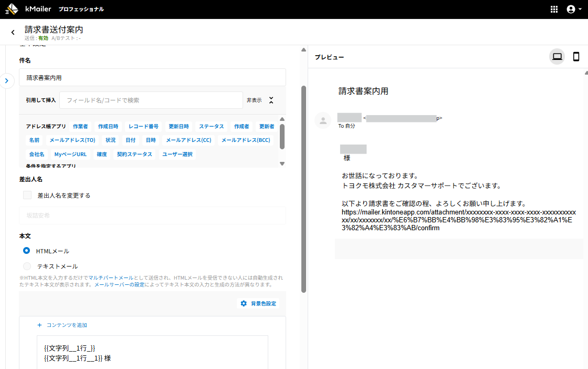
Task: Click the kMailer logo icon
Action: [12, 9]
